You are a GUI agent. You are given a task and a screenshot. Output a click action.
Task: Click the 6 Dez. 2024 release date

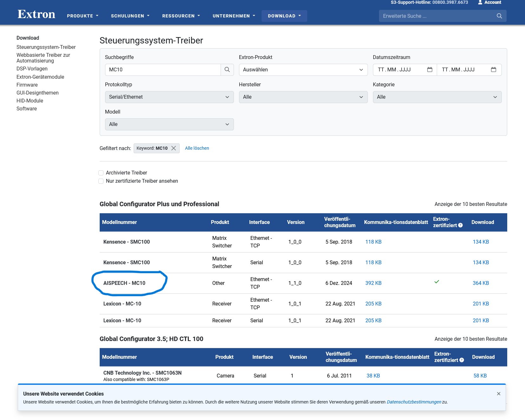pos(339,283)
